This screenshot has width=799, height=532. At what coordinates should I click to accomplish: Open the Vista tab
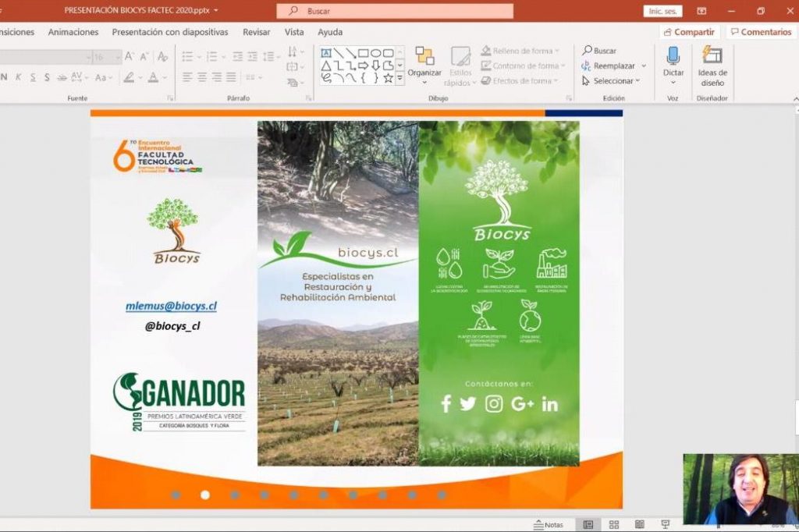(x=294, y=32)
